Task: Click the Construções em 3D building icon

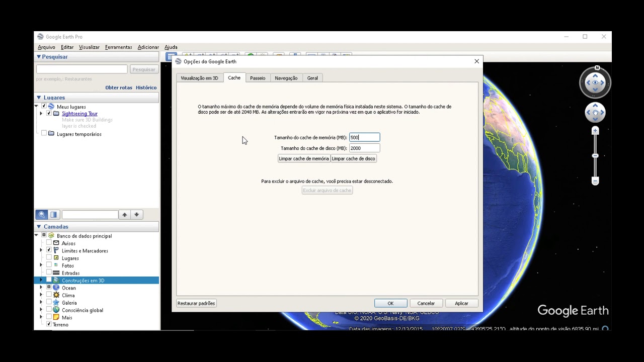Action: coord(56,280)
